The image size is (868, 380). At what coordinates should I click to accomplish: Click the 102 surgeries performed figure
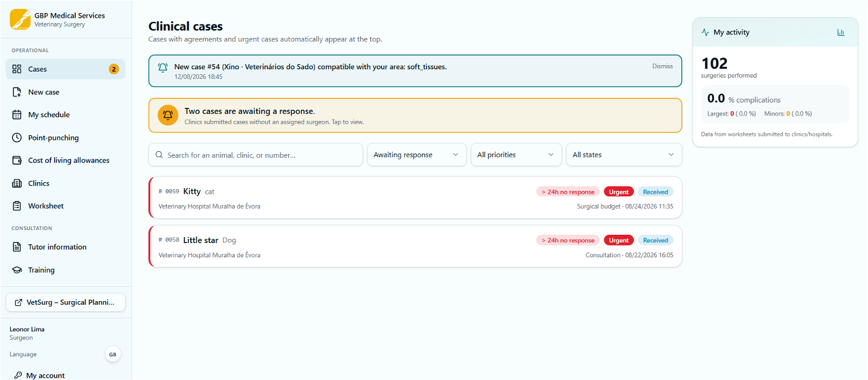point(715,63)
